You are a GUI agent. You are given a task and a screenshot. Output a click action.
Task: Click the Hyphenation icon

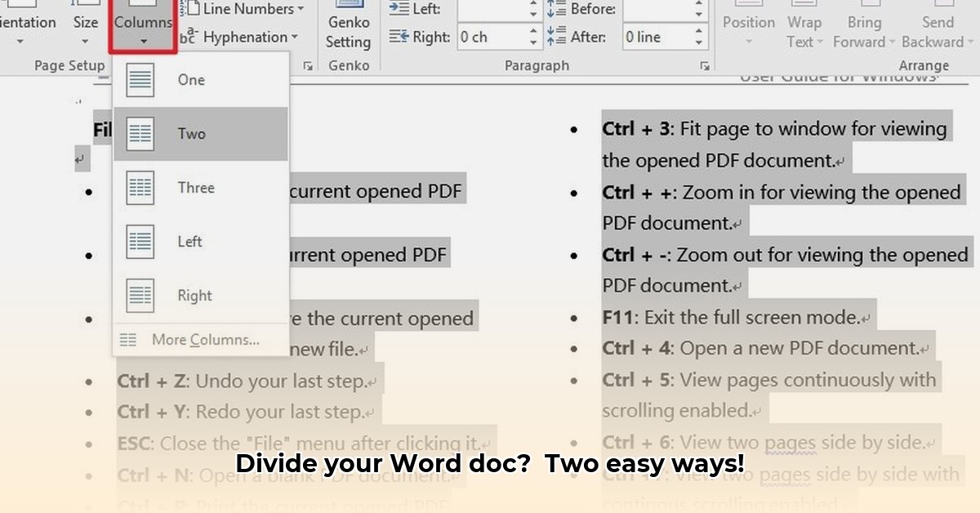[x=189, y=37]
